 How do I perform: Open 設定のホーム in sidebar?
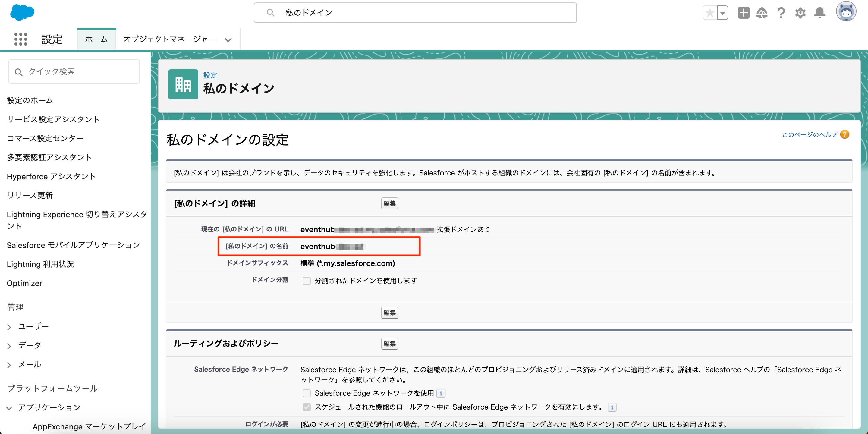pyautogui.click(x=30, y=100)
